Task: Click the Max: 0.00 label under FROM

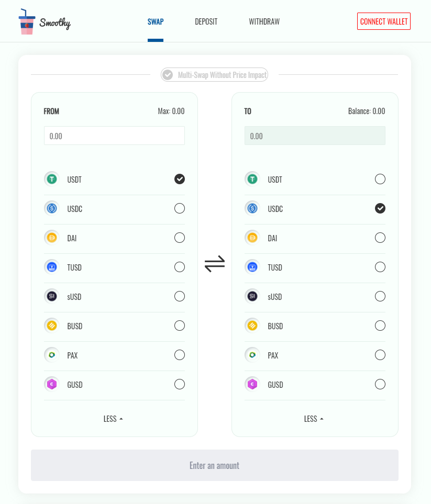Action: coord(171,111)
